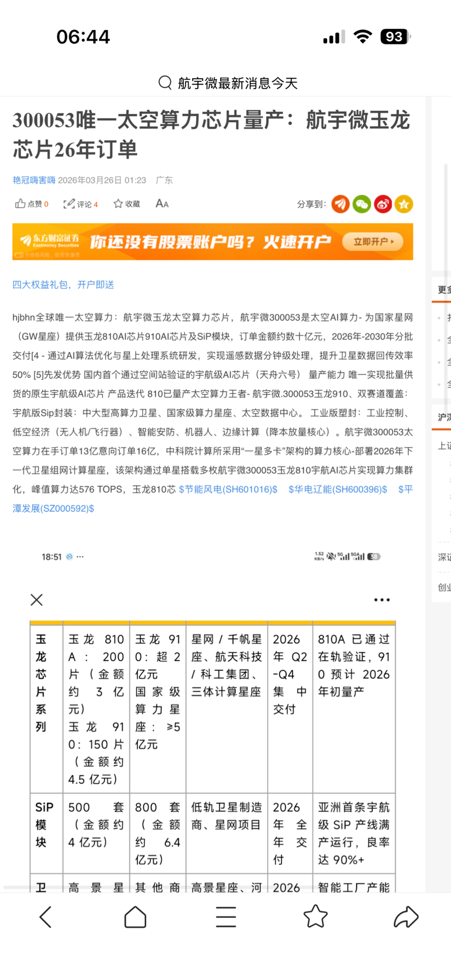Click location text 广东

pyautogui.click(x=164, y=180)
